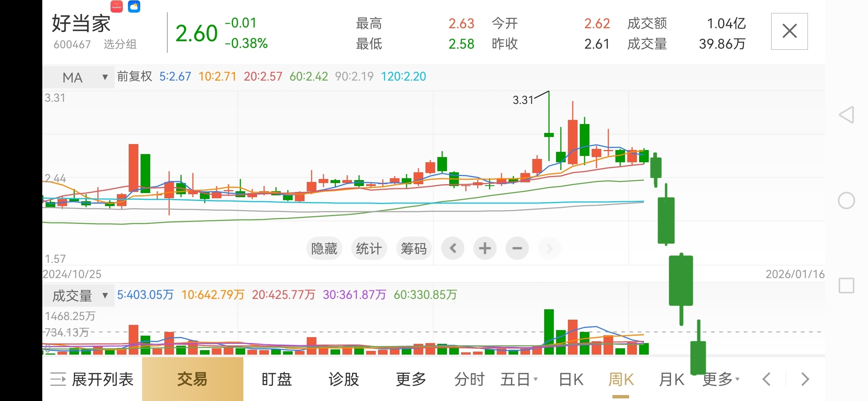
Task: Switch to the 月K tab
Action: tap(671, 379)
